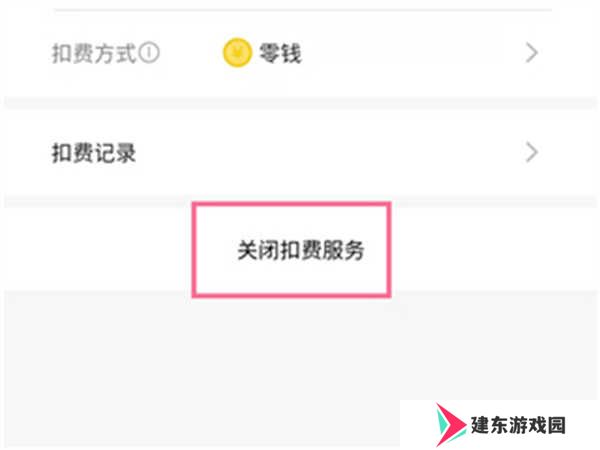This screenshot has height=450, width=600.
Task: Click the horizontal line above 扣费方式
Action: point(303,10)
